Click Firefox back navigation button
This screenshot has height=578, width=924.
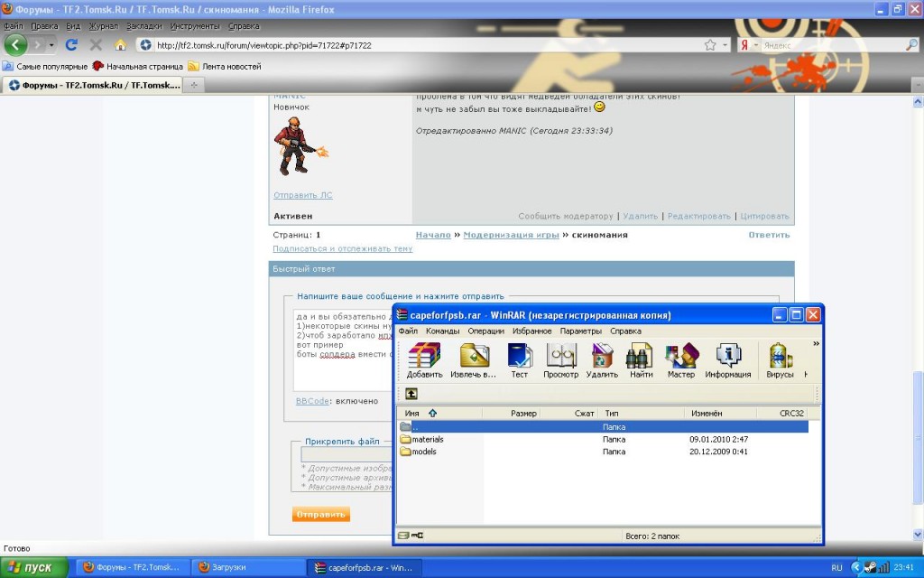pos(16,45)
